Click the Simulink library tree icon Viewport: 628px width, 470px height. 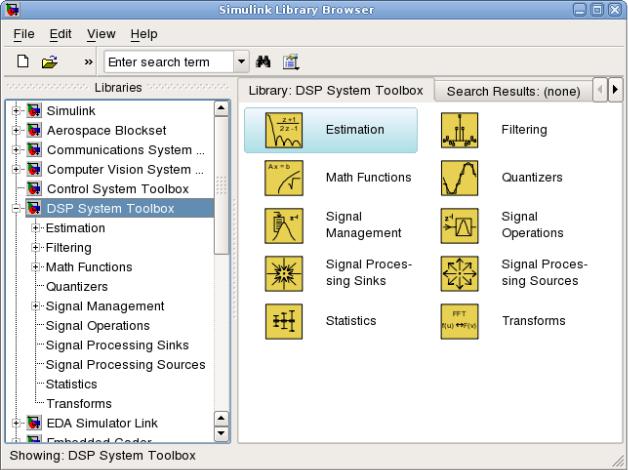click(x=34, y=110)
